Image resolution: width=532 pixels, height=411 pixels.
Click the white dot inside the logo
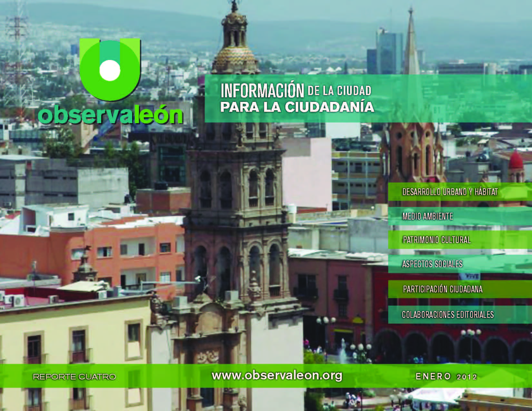pyautogui.click(x=110, y=70)
